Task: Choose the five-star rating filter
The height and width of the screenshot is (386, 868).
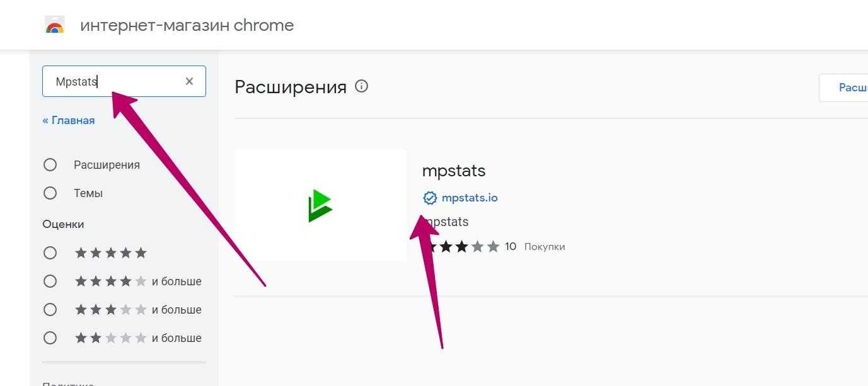Action: pyautogui.click(x=50, y=253)
